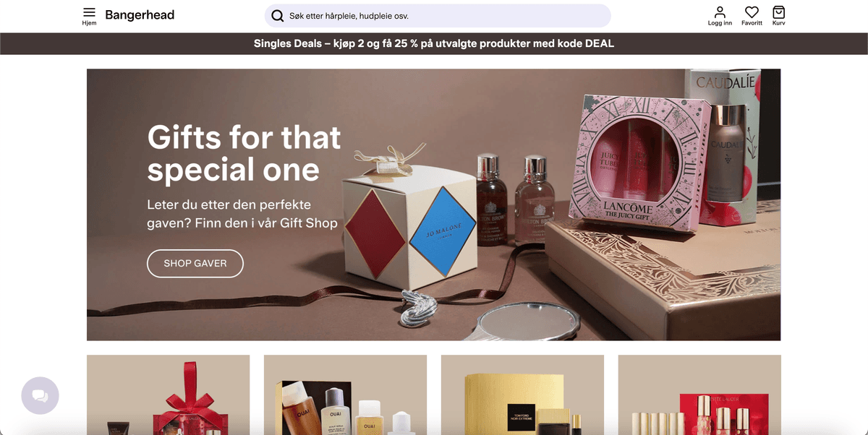868x435 pixels.
Task: Click the Gift Shop banner description text
Action: pos(242,214)
